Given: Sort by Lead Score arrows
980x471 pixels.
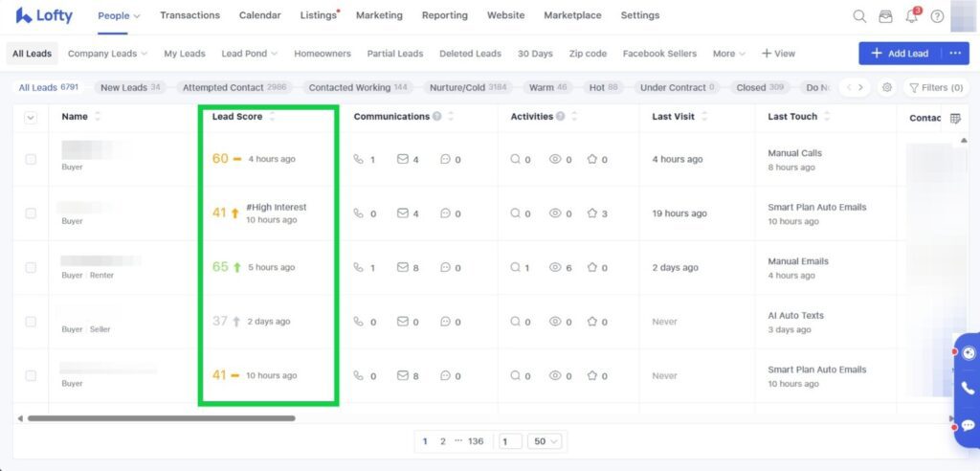Looking at the screenshot, I should [x=271, y=117].
